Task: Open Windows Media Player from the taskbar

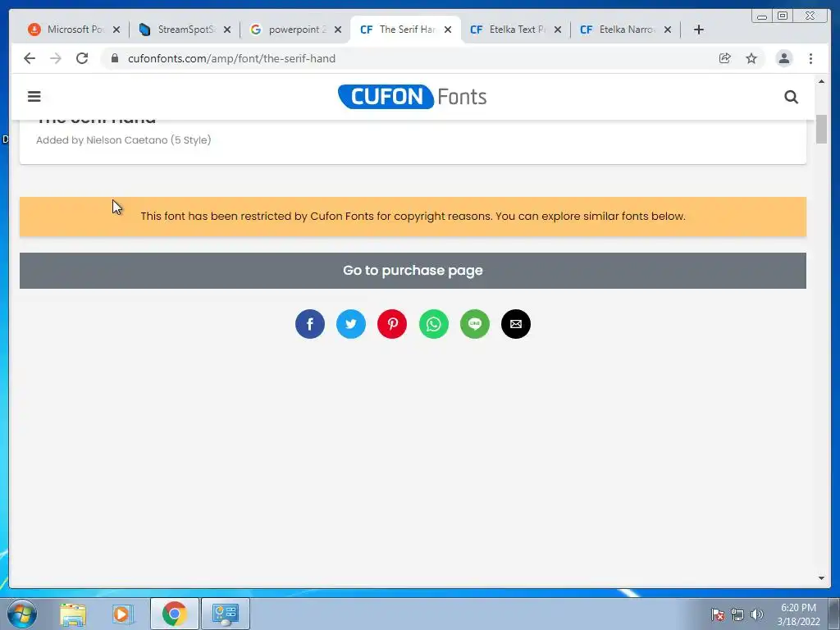Action: (123, 614)
